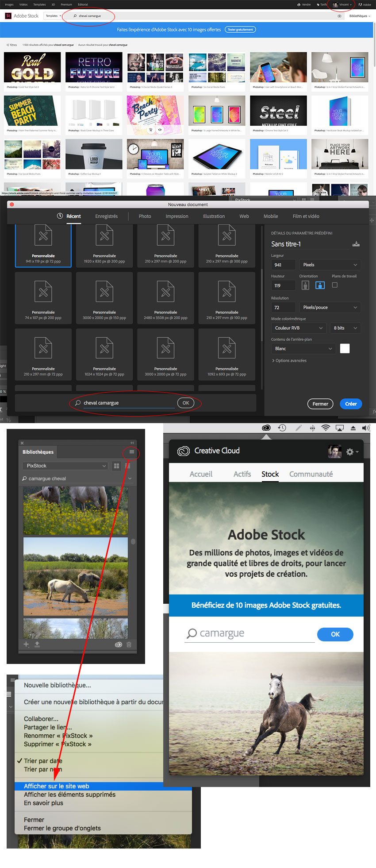Click the Creative Cloud sync icon in Libraries

tap(118, 644)
